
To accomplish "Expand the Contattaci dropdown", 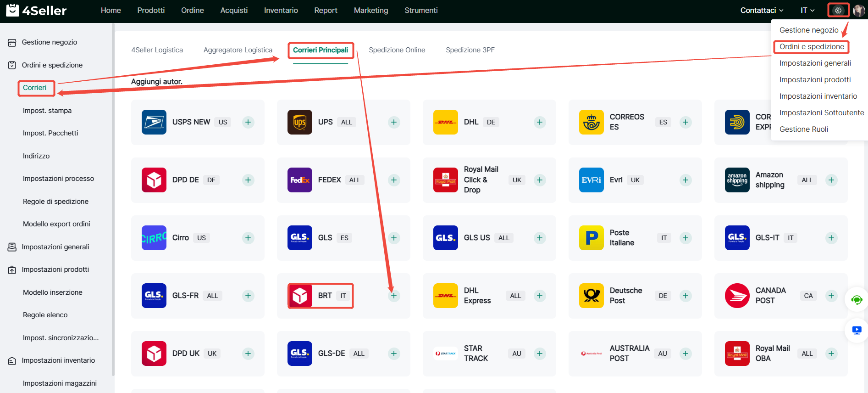I will (761, 10).
